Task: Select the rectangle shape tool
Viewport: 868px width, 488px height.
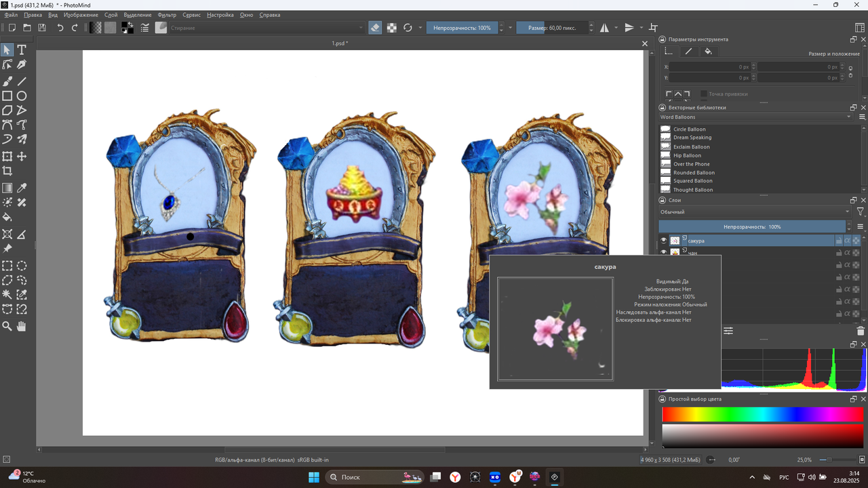Action: pyautogui.click(x=7, y=96)
